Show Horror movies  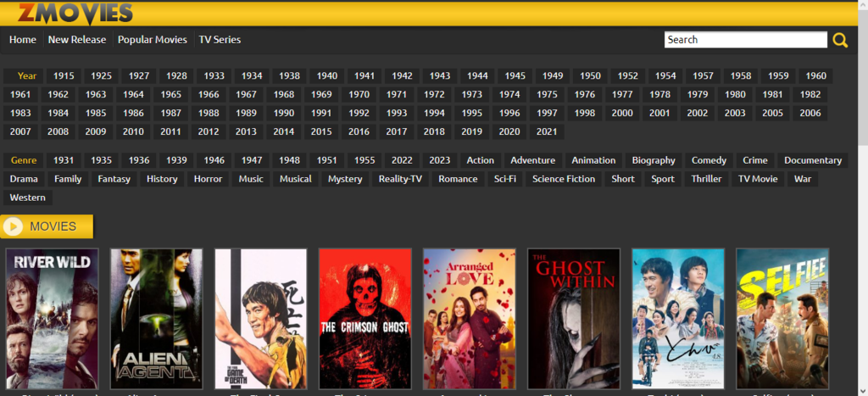pyautogui.click(x=209, y=180)
